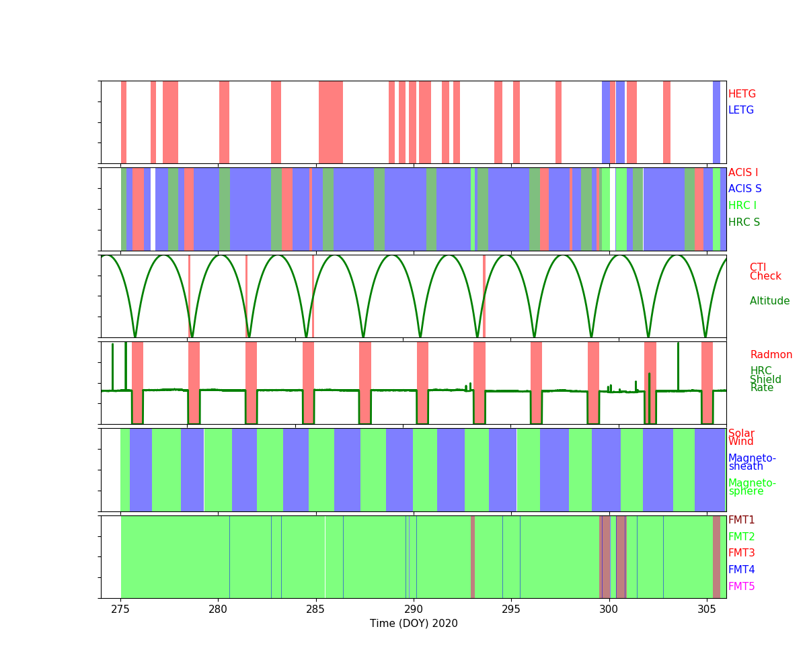The image size is (807, 672).
Task: Select the FMT4 legend label
Action: click(x=741, y=570)
